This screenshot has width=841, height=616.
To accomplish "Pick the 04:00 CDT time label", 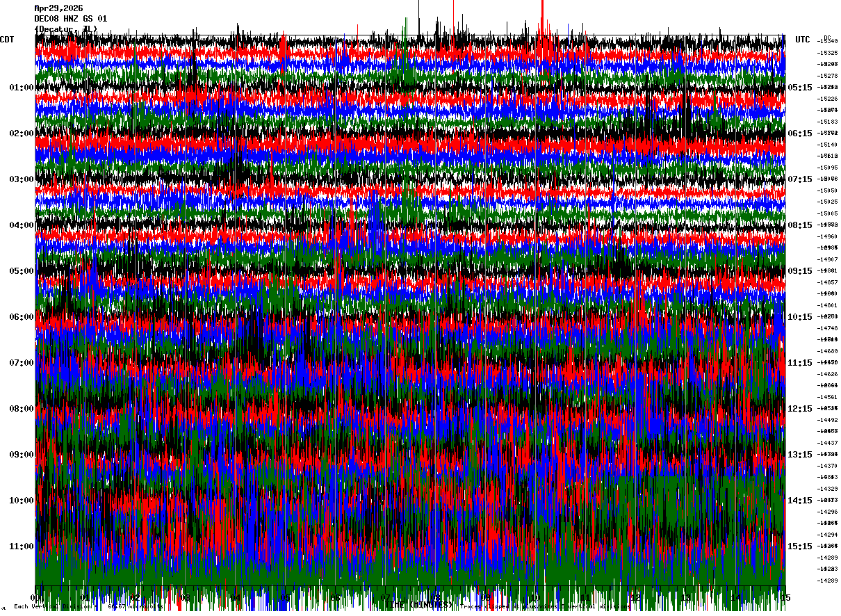I will (22, 225).
